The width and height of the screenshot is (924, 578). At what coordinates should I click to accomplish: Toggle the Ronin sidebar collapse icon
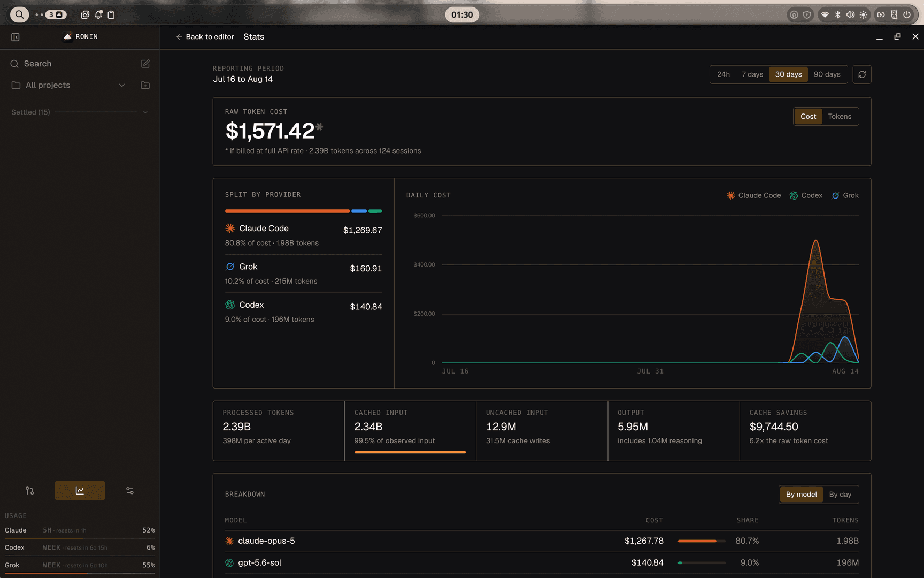tap(16, 37)
